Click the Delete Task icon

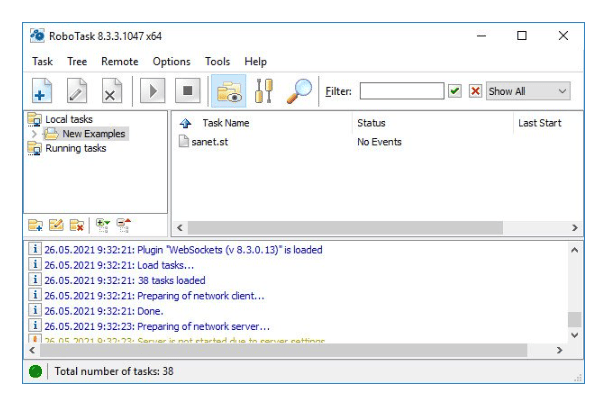click(x=112, y=91)
